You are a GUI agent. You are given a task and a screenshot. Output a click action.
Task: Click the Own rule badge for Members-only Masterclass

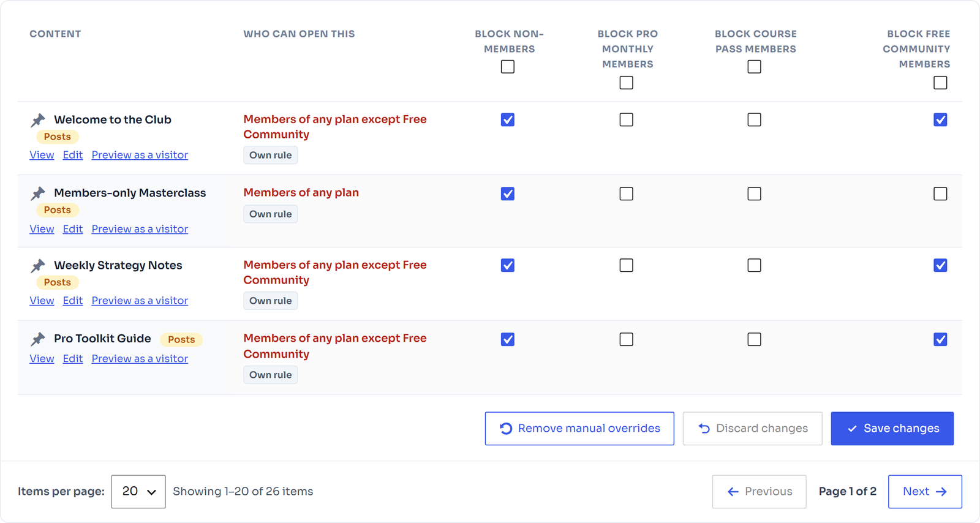[x=271, y=214]
